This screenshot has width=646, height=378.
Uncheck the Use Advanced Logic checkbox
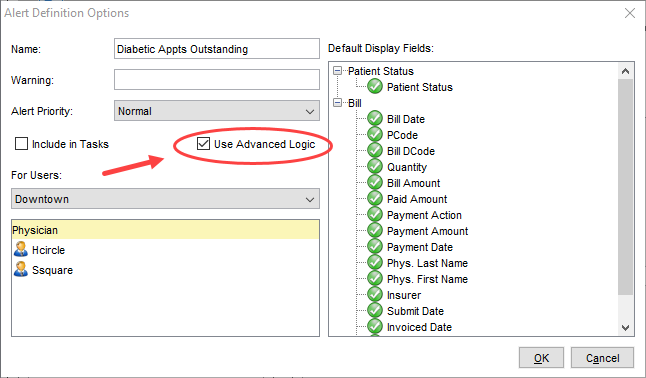(204, 143)
